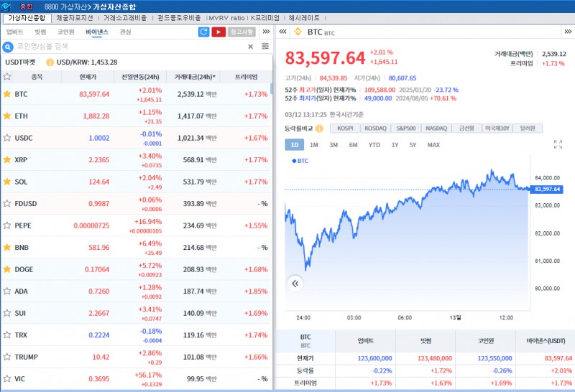The height and width of the screenshot is (392, 575).
Task: Select the VIC row in coin list
Action: click(x=136, y=379)
